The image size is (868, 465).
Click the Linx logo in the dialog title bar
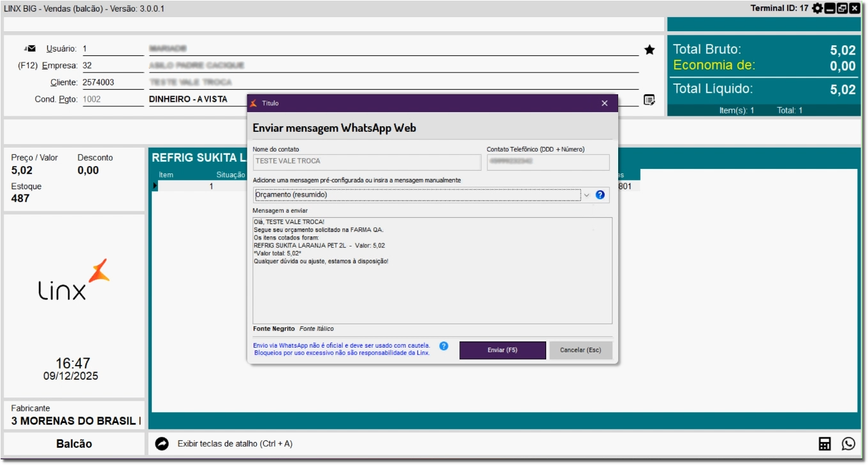(x=254, y=103)
